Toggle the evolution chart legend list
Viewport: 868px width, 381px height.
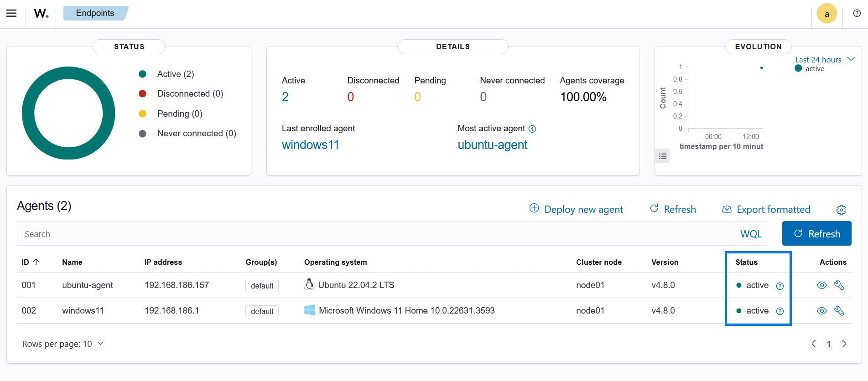(662, 156)
